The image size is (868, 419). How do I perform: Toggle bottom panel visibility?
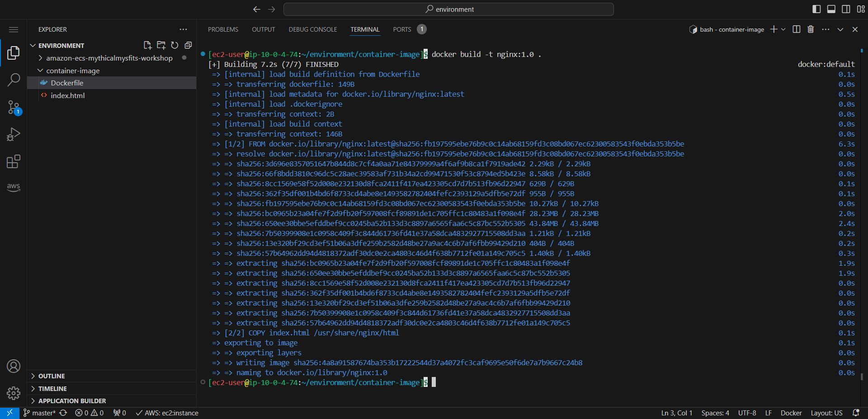831,9
